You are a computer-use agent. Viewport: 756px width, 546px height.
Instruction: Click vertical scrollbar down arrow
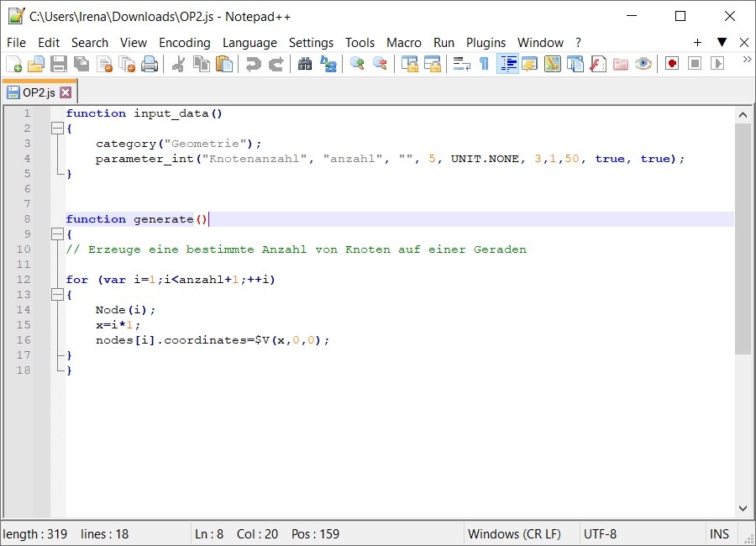pyautogui.click(x=743, y=508)
